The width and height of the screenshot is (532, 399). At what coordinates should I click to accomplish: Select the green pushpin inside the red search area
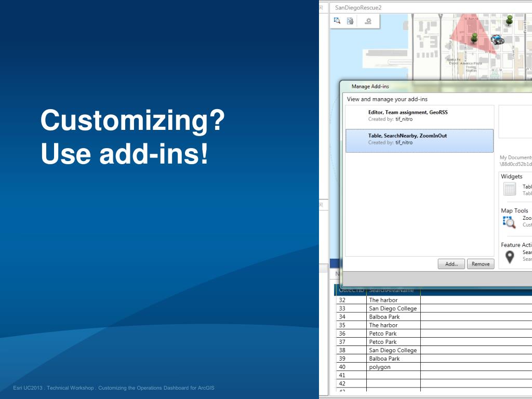pos(474,37)
